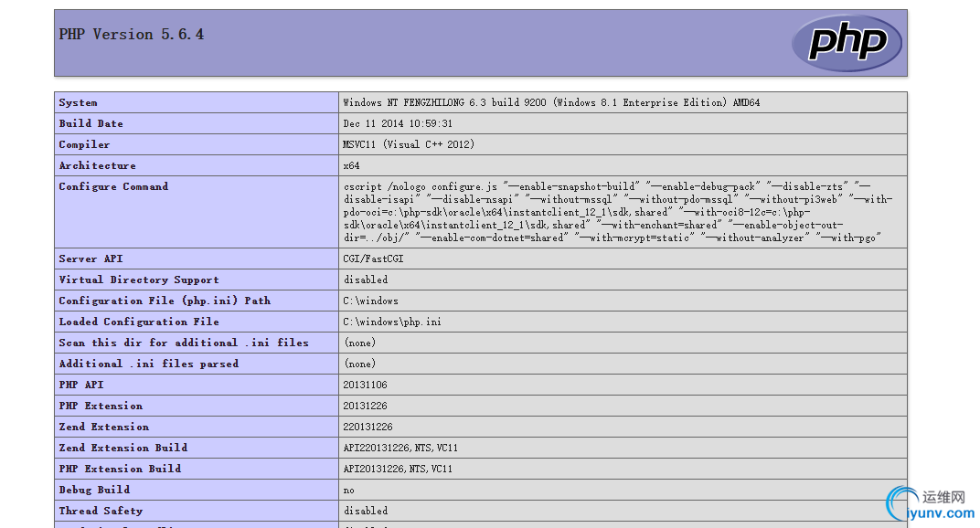The height and width of the screenshot is (528, 980).
Task: Click the "Build Date" row label
Action: coord(91,123)
